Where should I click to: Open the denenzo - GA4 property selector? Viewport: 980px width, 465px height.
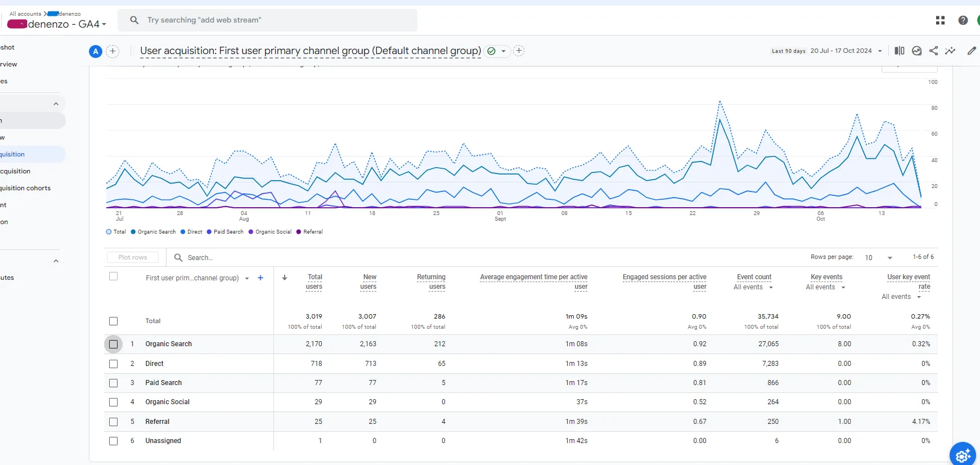57,24
